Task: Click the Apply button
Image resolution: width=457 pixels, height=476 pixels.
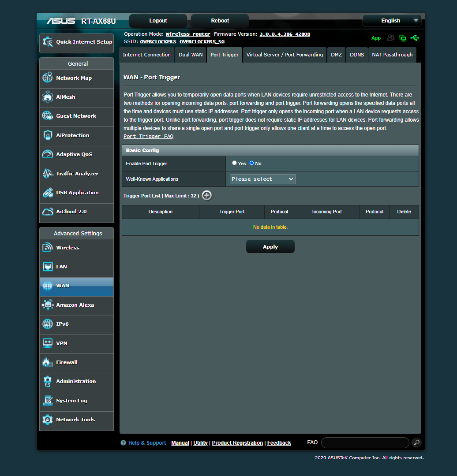Action: click(270, 246)
